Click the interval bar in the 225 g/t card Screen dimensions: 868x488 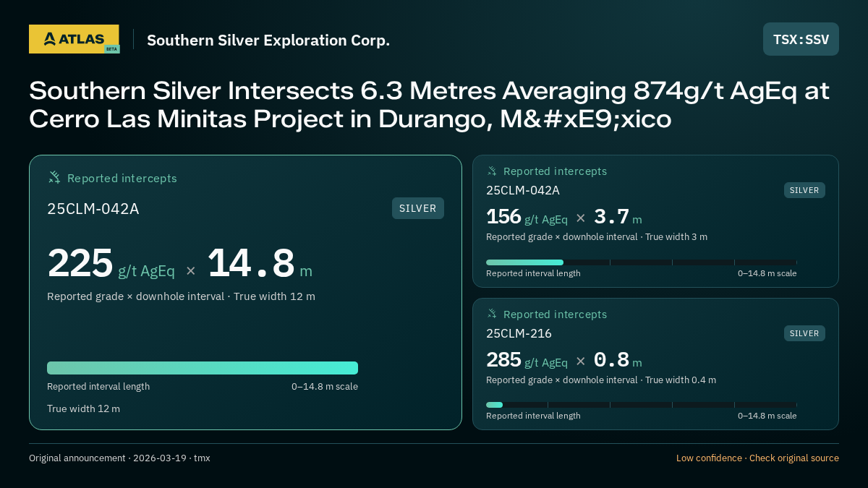click(203, 368)
